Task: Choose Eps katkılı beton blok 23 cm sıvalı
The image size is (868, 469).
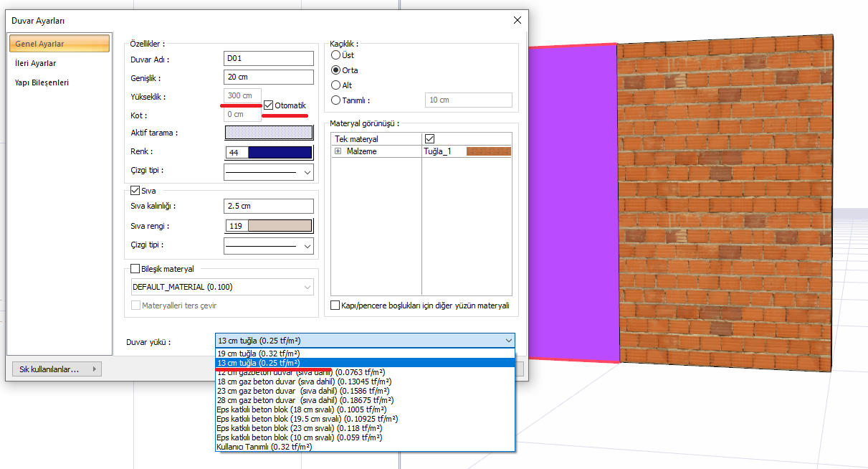Action: tap(365, 428)
